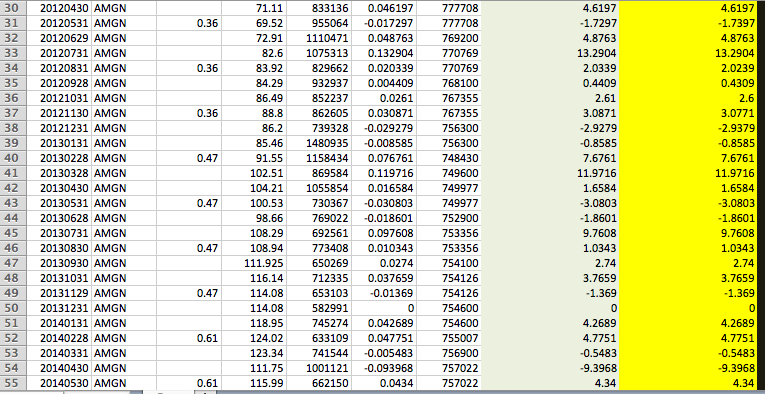Screen dimensions: 765x394
Task: Click volume cell 730367
Action: [x=319, y=203]
